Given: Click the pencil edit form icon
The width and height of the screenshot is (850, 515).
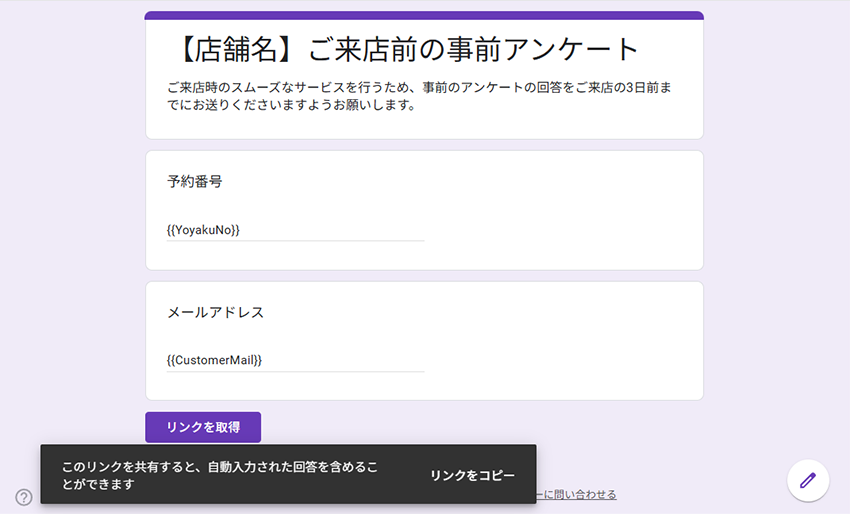Looking at the screenshot, I should click(x=808, y=480).
